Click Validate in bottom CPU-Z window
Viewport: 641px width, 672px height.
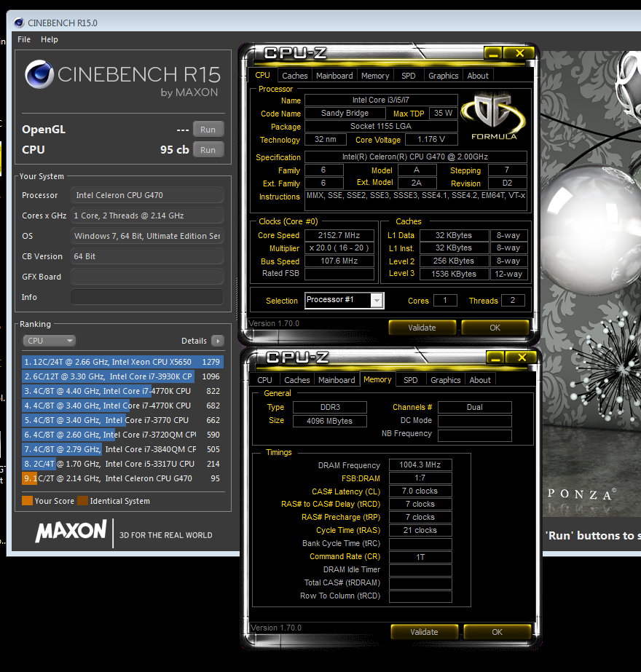424,632
